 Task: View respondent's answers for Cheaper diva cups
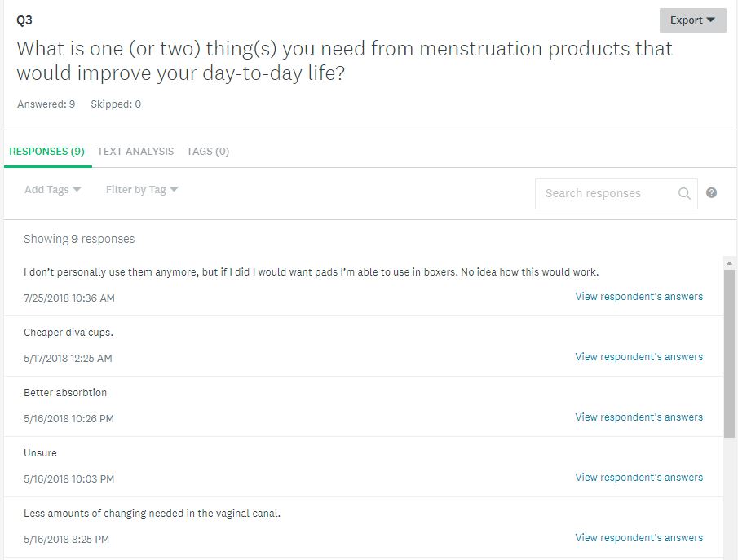point(639,357)
